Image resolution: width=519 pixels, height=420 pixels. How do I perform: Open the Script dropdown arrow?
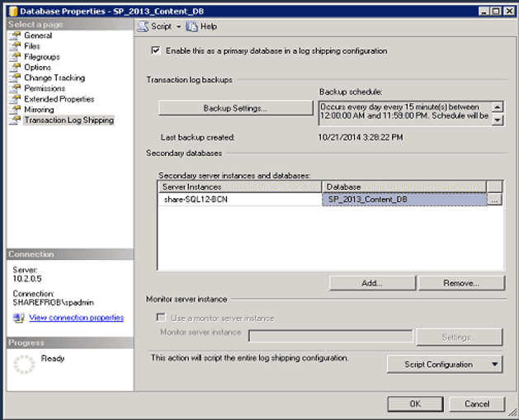tap(178, 26)
